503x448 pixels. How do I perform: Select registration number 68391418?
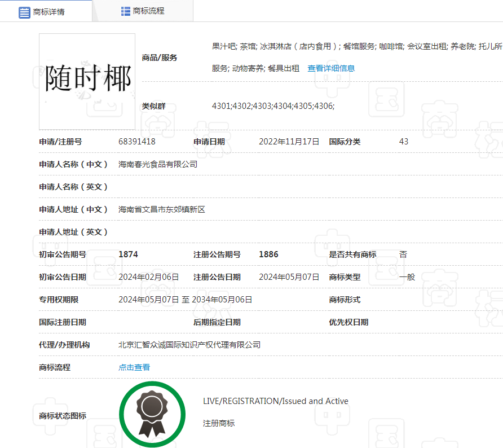tap(137, 142)
